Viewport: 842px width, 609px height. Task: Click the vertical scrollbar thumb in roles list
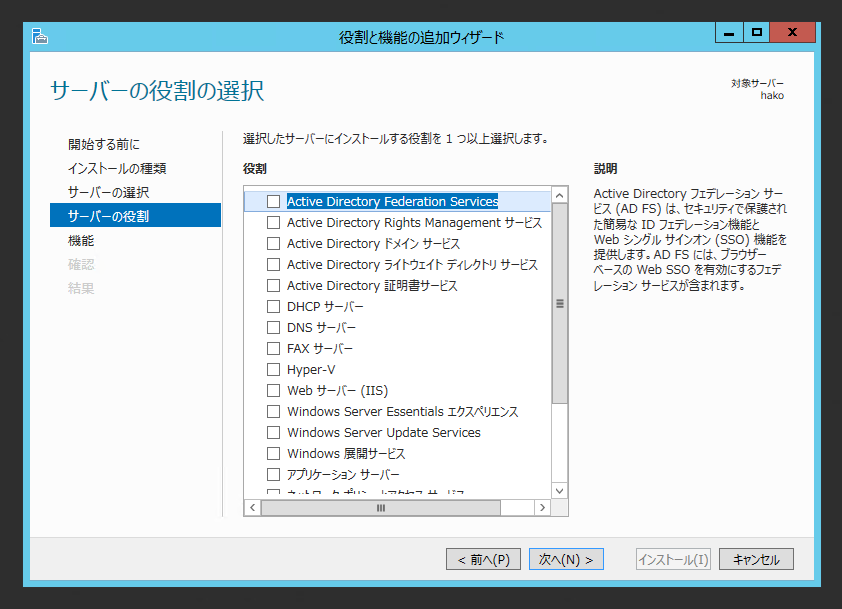coord(560,303)
